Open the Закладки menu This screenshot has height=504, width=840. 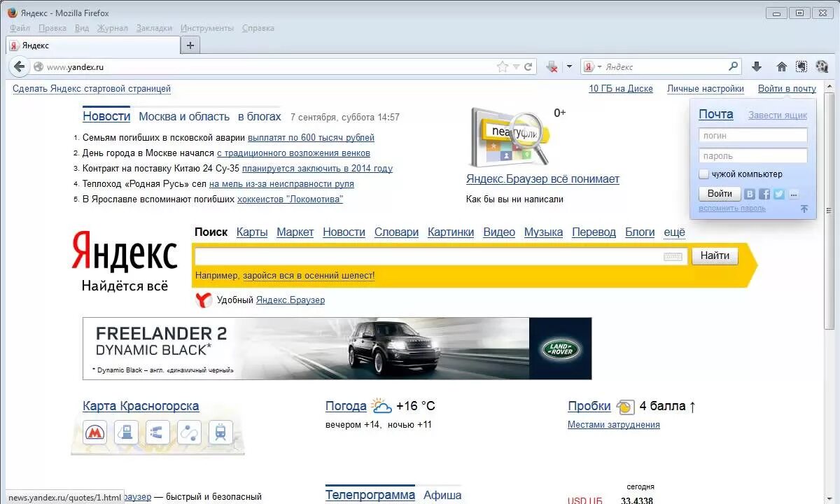(154, 28)
